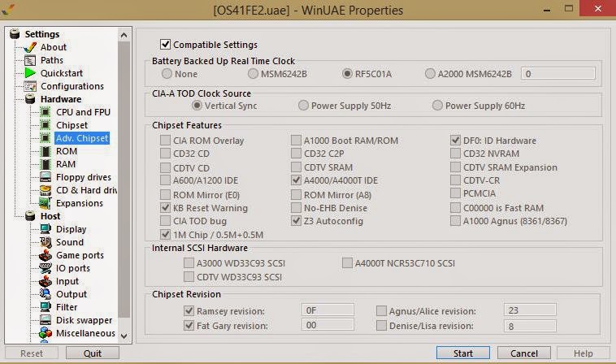Click the Agnus/Alice revision value field
This screenshot has width=616, height=364.
coord(530,310)
